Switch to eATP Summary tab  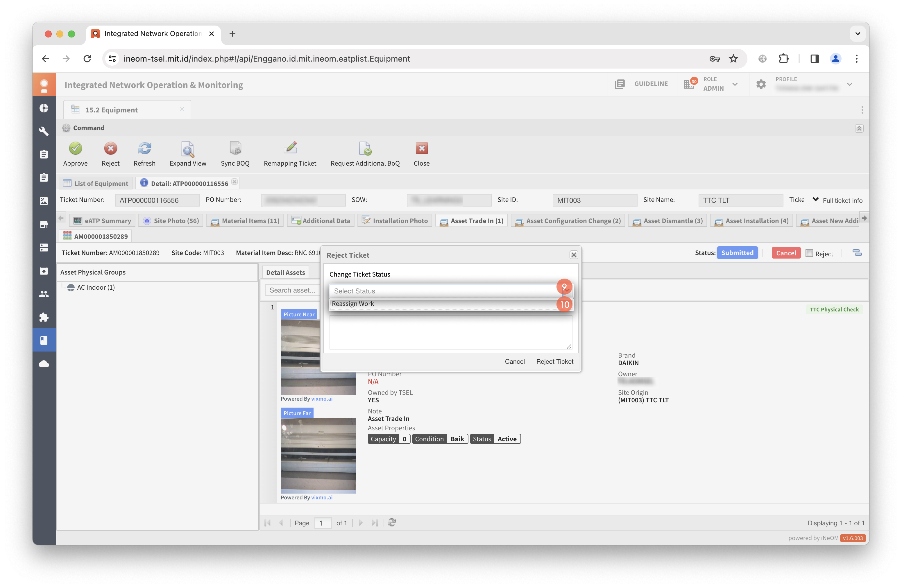point(102,220)
